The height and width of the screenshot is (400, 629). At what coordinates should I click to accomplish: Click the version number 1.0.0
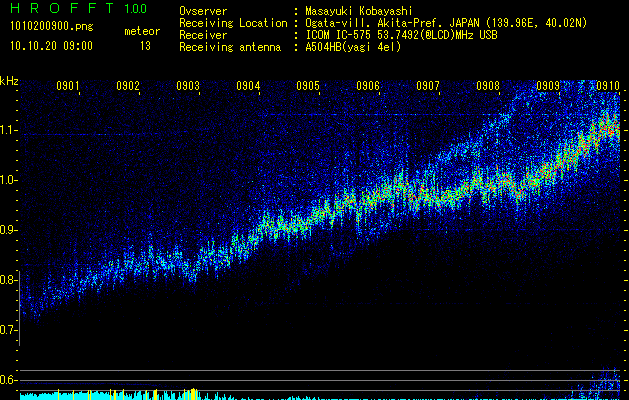tap(136, 9)
